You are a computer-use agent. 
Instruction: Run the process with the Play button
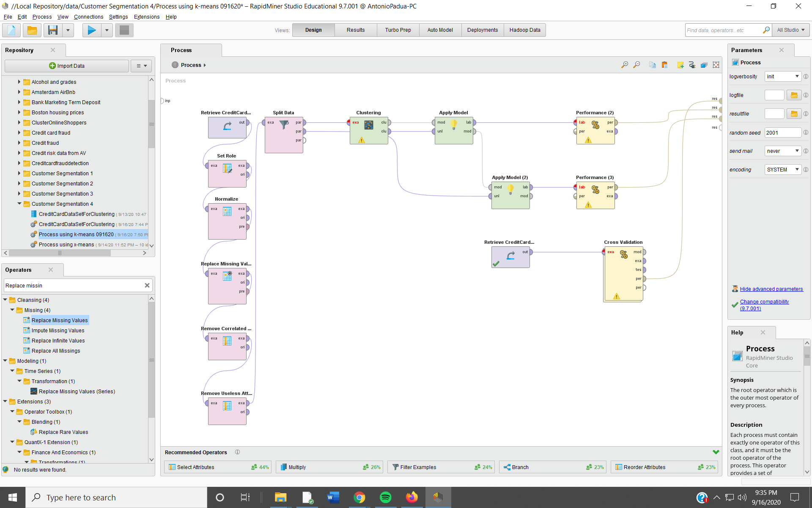(x=91, y=30)
